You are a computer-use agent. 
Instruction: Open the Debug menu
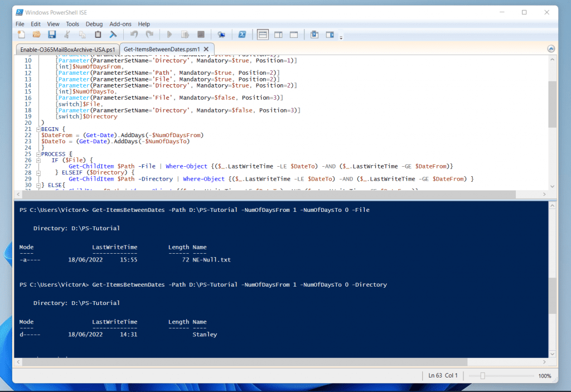[94, 24]
